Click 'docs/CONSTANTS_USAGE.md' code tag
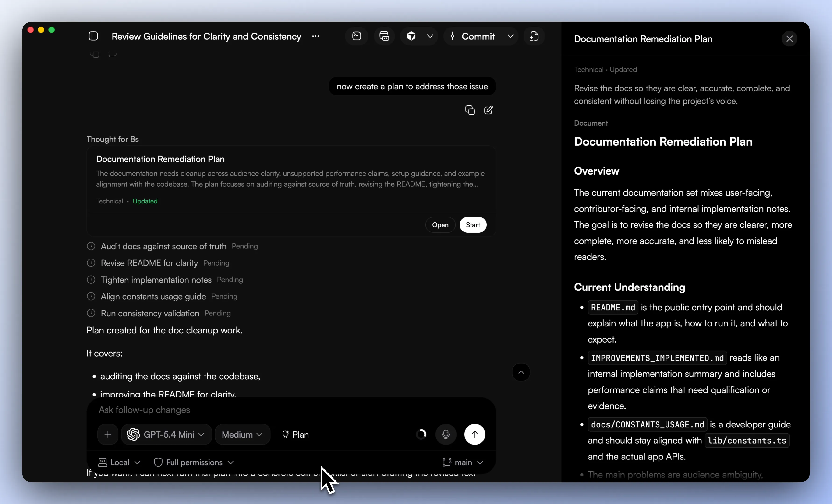Viewport: 832px width, 504px height. [647, 424]
